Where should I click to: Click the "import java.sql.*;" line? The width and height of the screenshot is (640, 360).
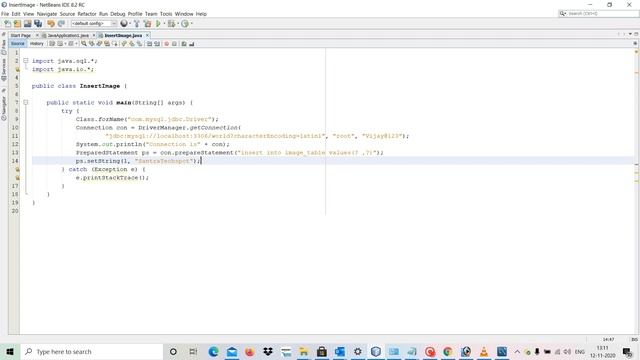(x=64, y=61)
